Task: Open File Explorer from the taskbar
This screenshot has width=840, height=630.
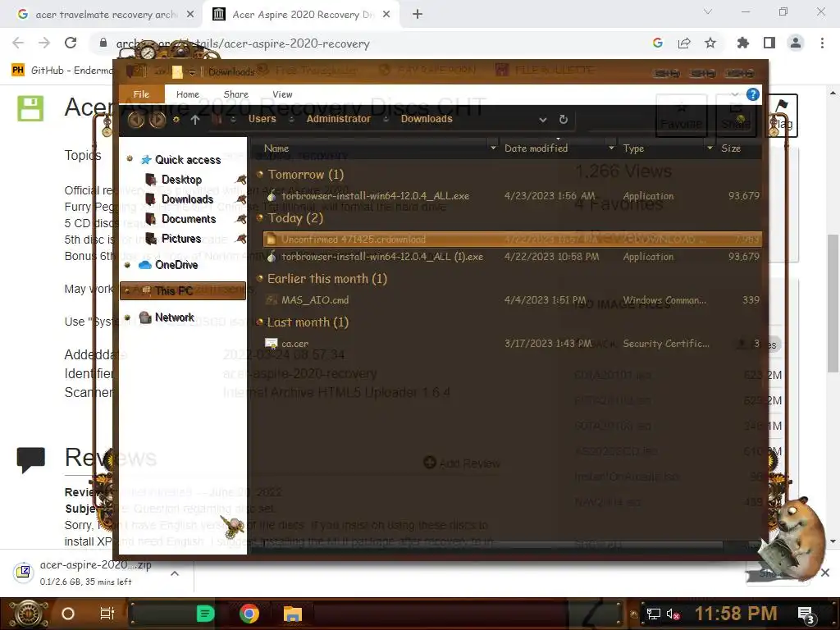Action: pos(293,614)
